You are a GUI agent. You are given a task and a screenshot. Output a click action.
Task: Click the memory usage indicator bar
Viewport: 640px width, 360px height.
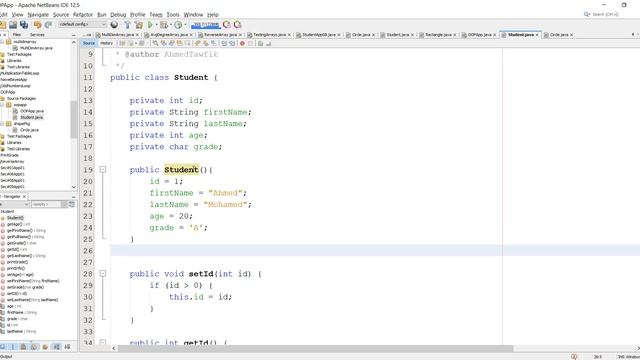click(205, 25)
